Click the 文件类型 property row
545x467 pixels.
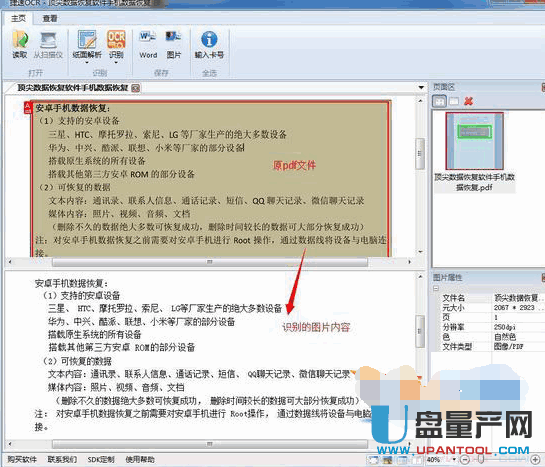pos(493,346)
